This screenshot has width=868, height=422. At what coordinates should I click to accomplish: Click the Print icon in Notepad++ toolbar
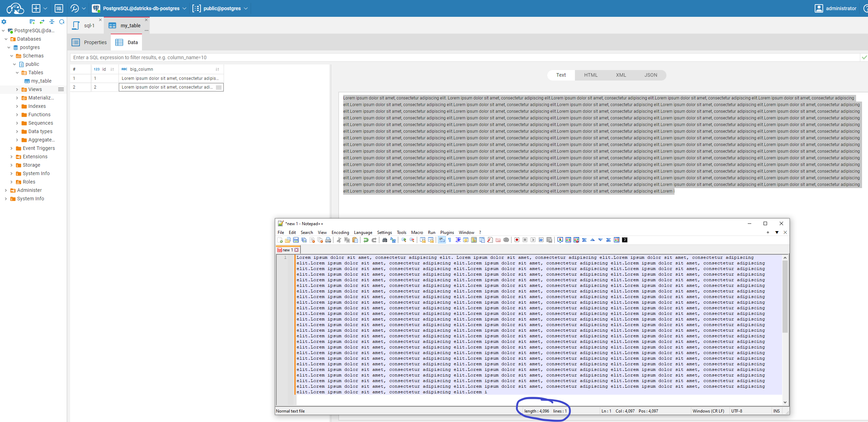tap(328, 240)
